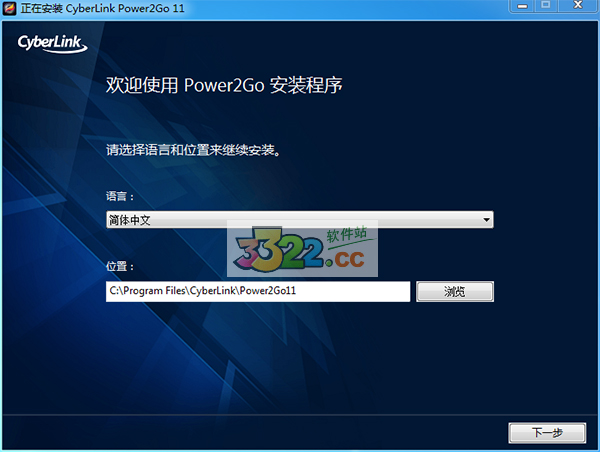Click the title bar text 正在安装 CyberLink Power2Go 11
Viewport: 600px width, 452px height.
point(103,8)
